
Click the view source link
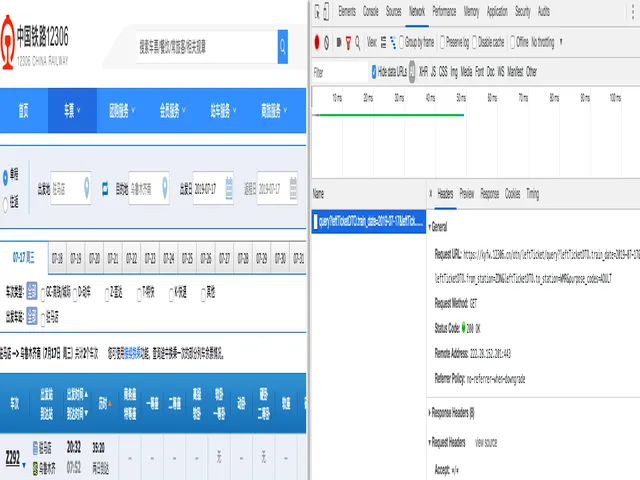(485, 442)
